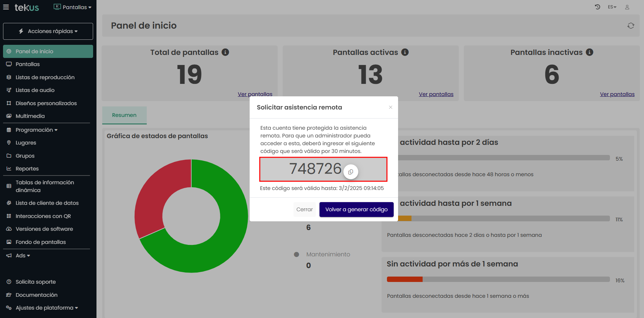
Task: Click info icon beside Pantallas inactivas
Action: point(589,52)
